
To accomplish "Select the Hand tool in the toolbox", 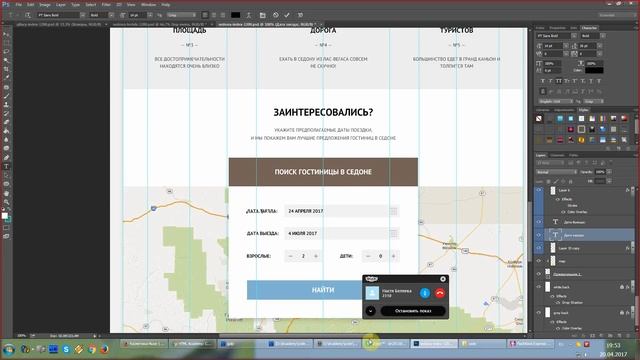I will pos(7,193).
